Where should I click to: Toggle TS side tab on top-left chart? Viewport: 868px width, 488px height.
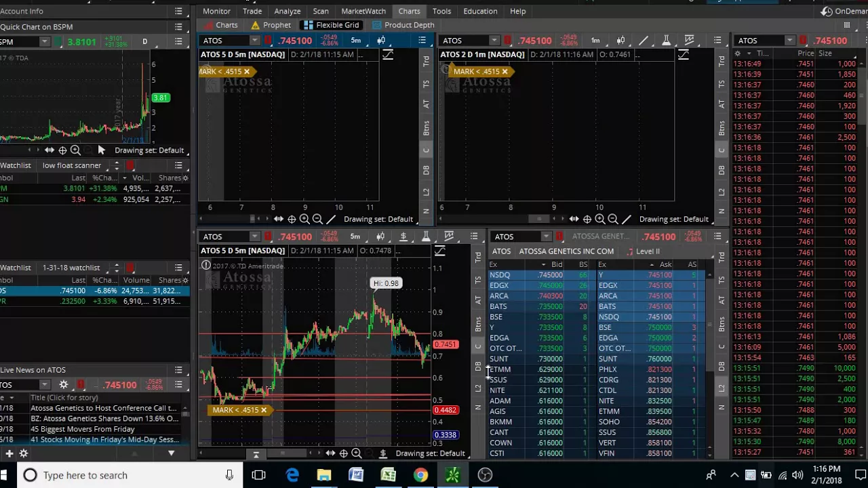(x=426, y=83)
